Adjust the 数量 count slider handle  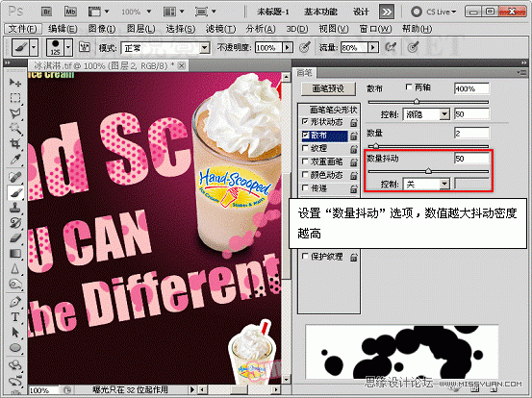tap(375, 146)
